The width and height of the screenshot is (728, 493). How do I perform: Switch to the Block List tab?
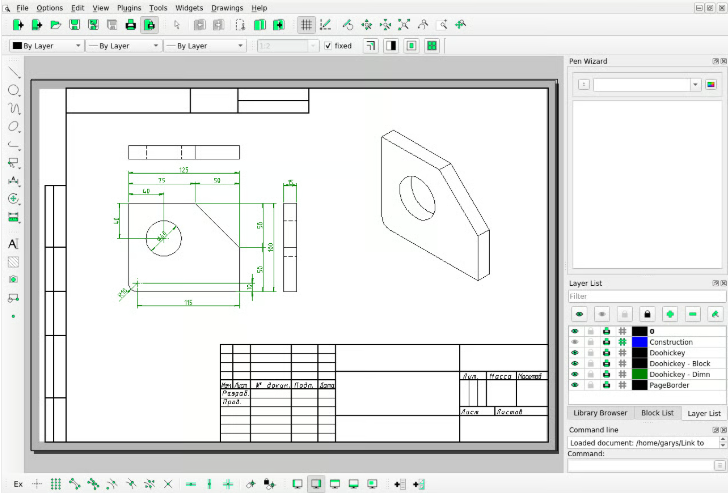click(x=657, y=413)
